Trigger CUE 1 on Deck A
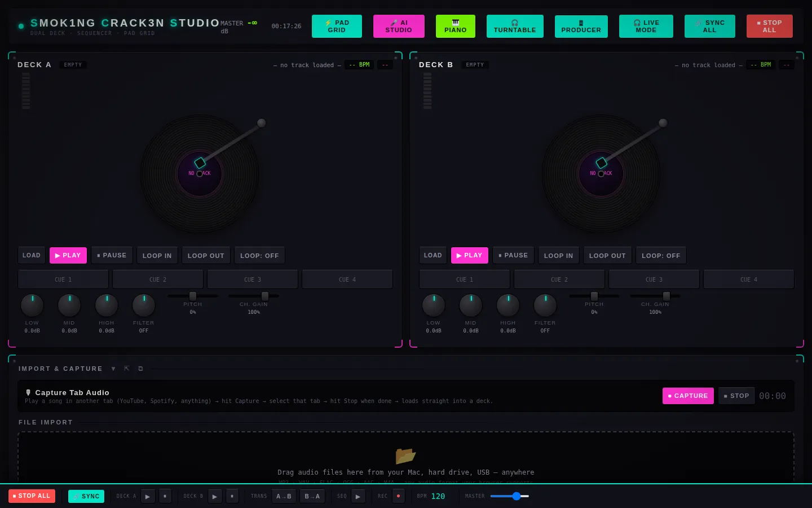 [x=63, y=279]
